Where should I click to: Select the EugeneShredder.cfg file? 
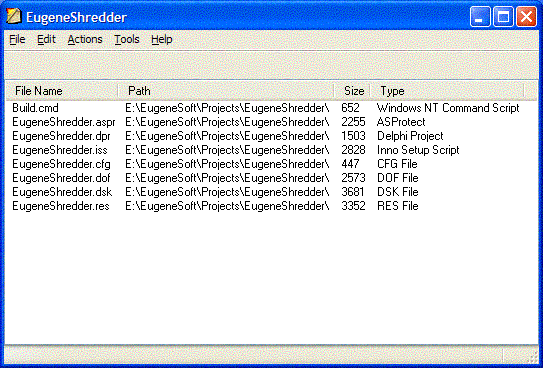(x=61, y=164)
